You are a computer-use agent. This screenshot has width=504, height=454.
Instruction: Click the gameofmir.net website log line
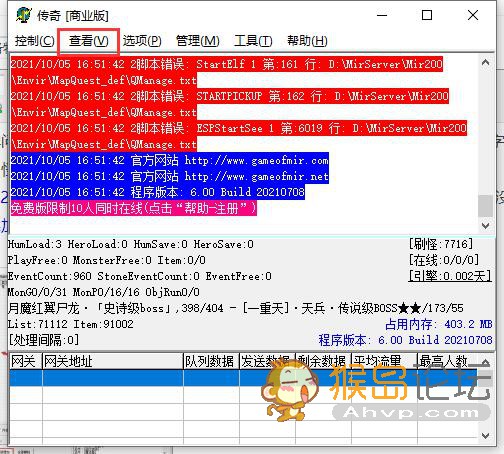[170, 176]
